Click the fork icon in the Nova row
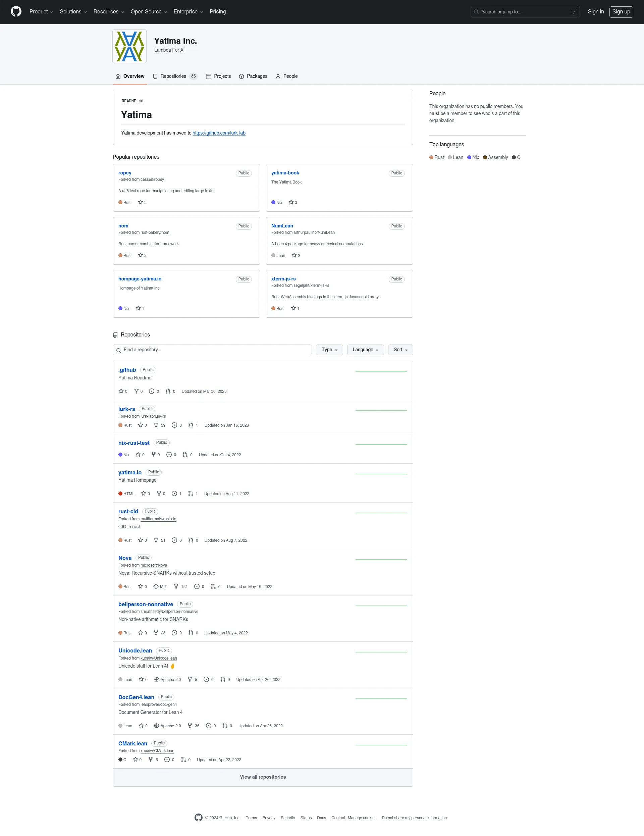 176,586
